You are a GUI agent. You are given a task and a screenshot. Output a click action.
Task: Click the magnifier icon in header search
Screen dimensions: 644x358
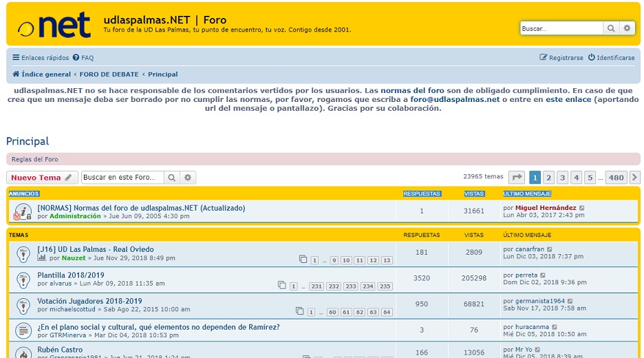pyautogui.click(x=611, y=28)
